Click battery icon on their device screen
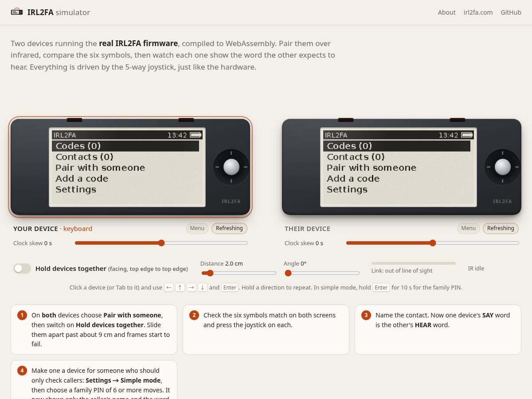This screenshot has height=399, width=532. [467, 135]
